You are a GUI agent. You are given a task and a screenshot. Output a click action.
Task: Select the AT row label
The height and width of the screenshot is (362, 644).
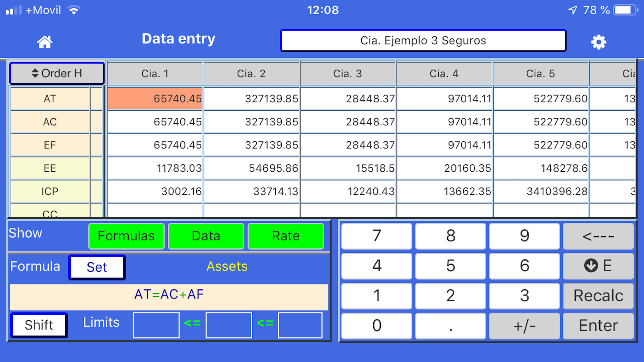50,99
